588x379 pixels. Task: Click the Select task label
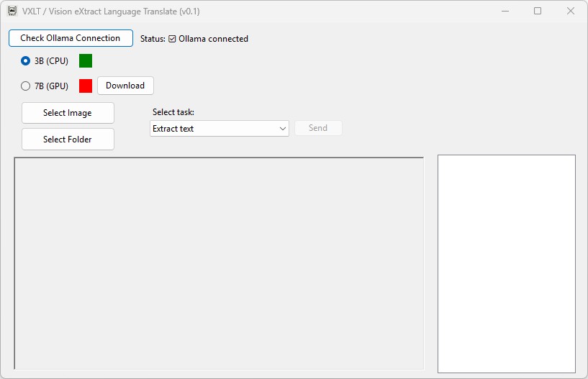point(173,112)
